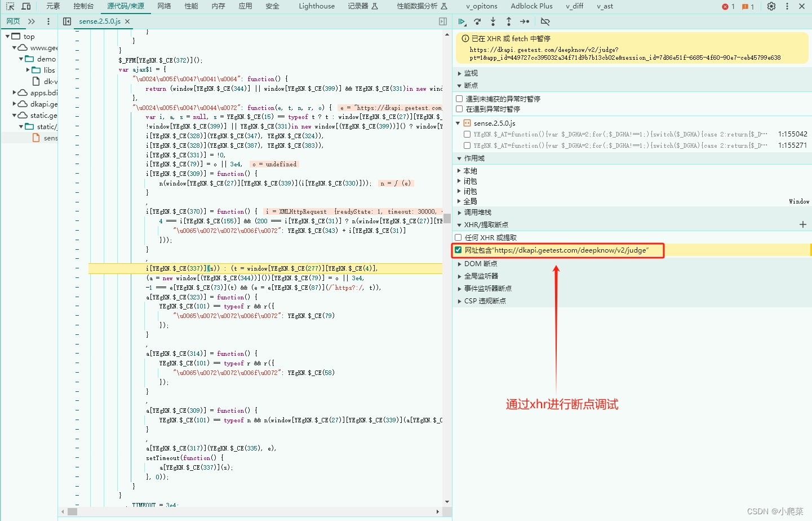
Task: Switch to the 网络 (Network) tab
Action: [x=164, y=6]
